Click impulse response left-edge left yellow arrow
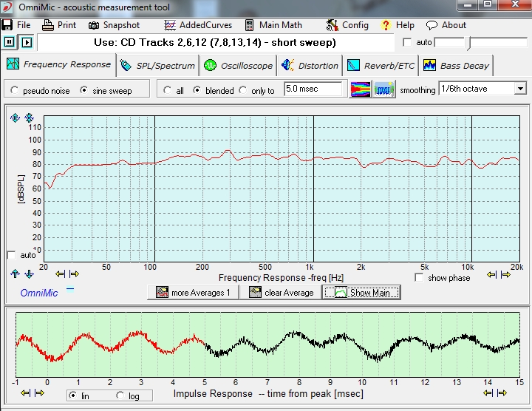This screenshot has width=532, height=411. pos(25,393)
